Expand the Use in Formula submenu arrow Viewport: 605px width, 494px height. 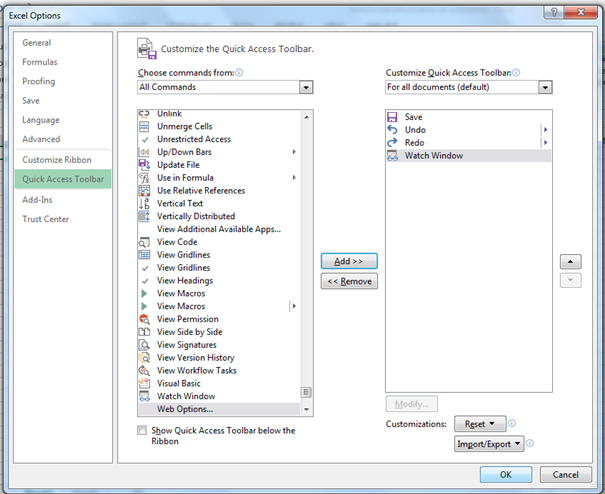[x=294, y=178]
